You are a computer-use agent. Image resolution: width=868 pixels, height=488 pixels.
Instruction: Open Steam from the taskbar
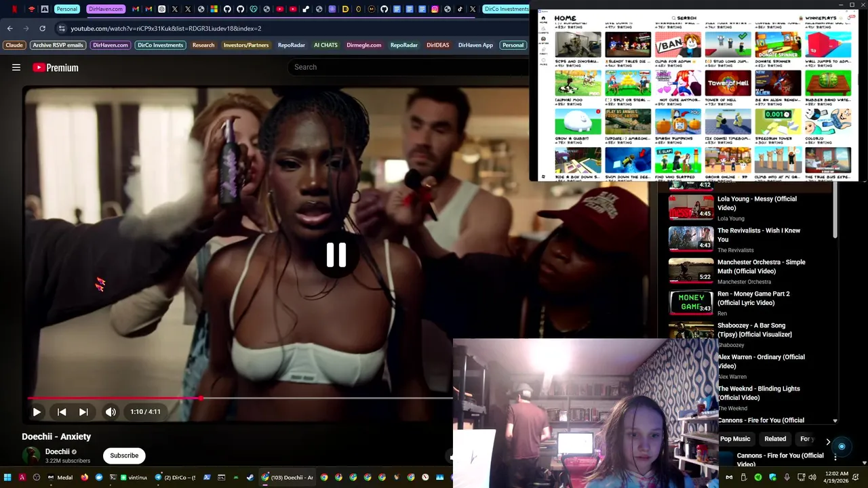(250, 477)
